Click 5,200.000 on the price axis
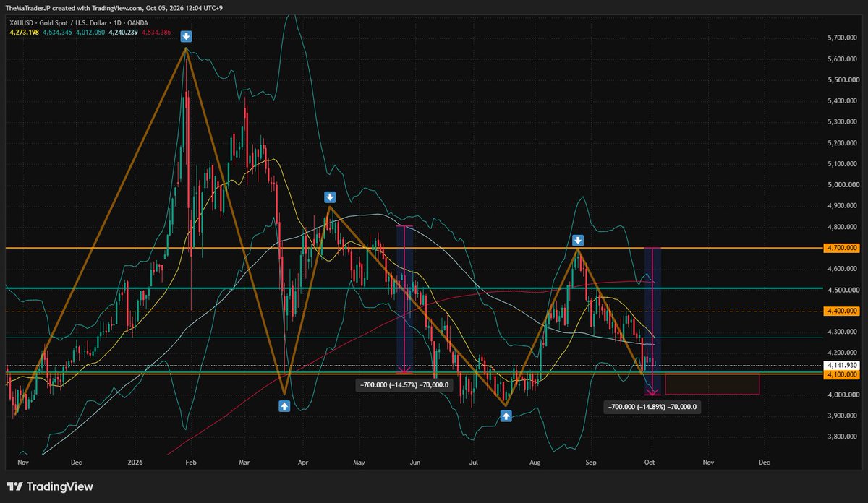 pyautogui.click(x=842, y=143)
